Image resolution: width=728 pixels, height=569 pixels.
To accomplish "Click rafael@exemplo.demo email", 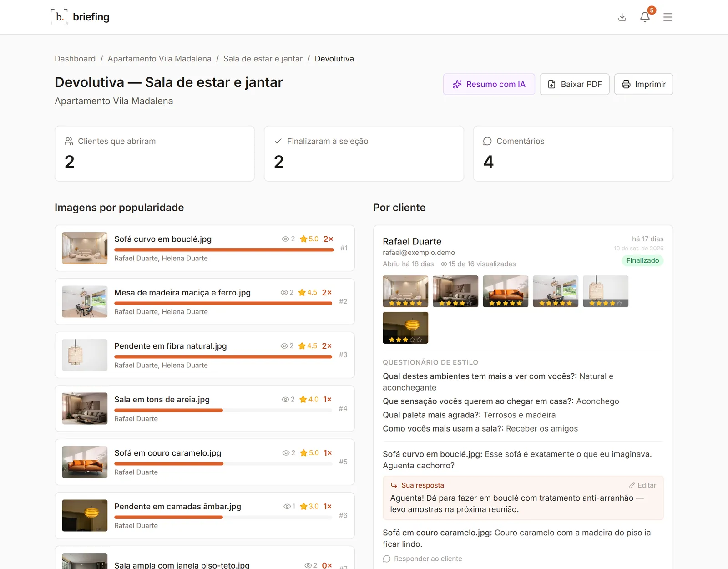I will (419, 253).
